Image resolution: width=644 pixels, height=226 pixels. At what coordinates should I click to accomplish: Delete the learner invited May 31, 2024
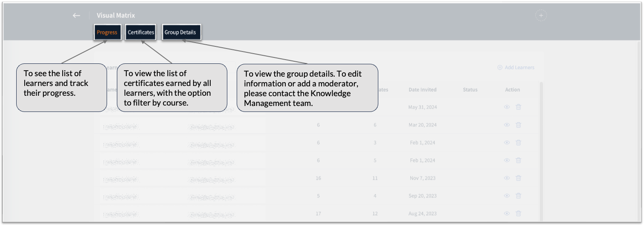point(518,107)
